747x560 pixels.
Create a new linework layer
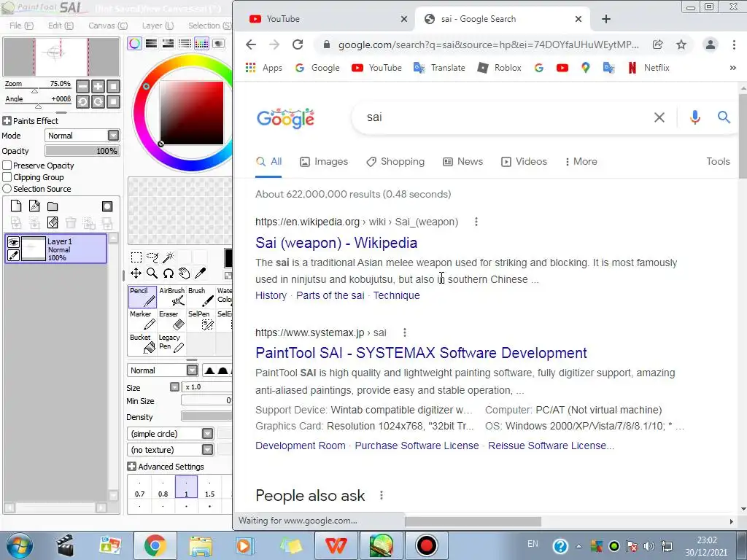coord(34,206)
